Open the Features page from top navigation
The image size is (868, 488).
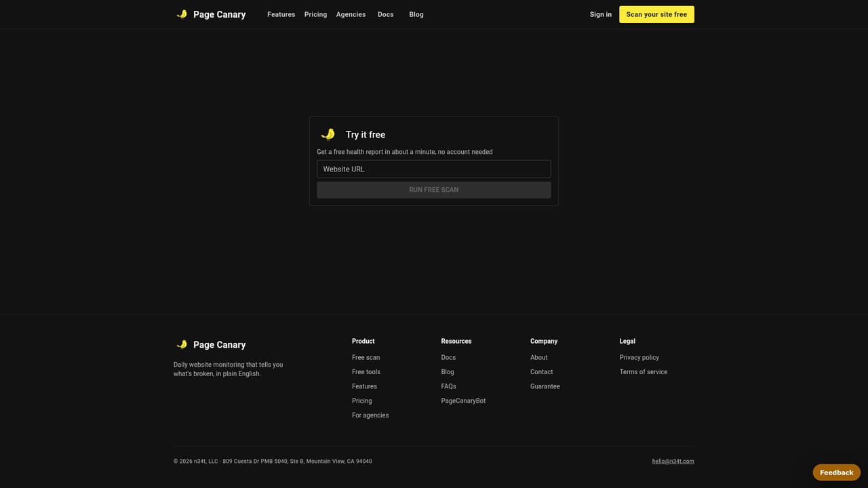point(281,14)
